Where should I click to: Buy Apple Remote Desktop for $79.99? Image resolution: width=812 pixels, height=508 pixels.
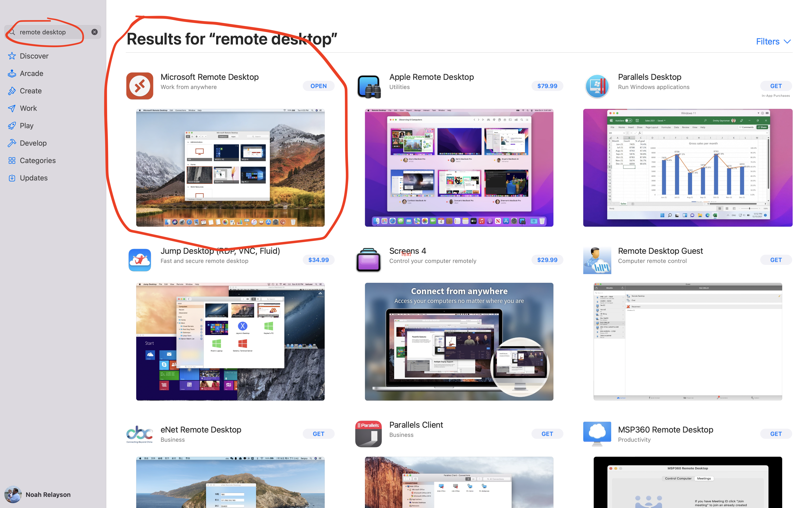coord(547,86)
